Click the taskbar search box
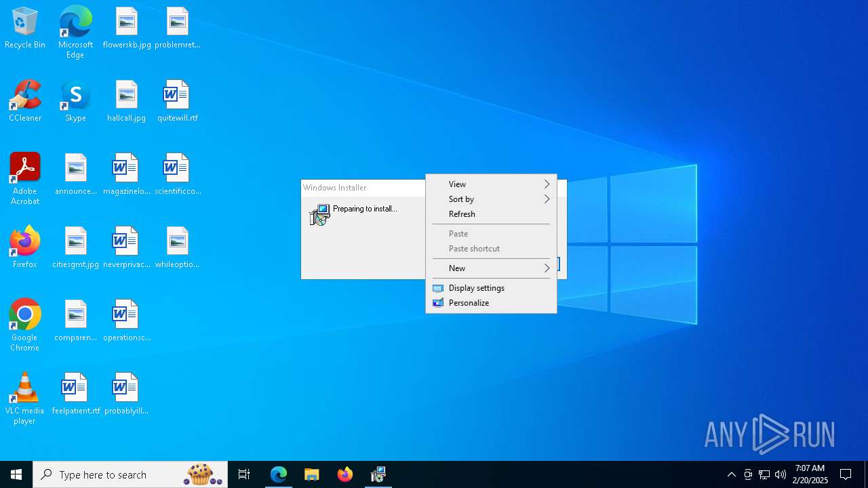This screenshot has width=868, height=488. pos(130,474)
